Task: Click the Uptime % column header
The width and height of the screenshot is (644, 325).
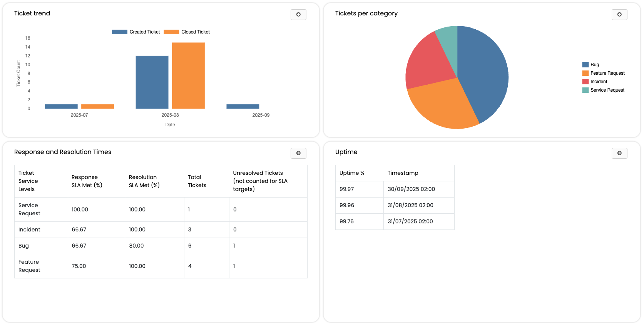Action: pyautogui.click(x=352, y=173)
